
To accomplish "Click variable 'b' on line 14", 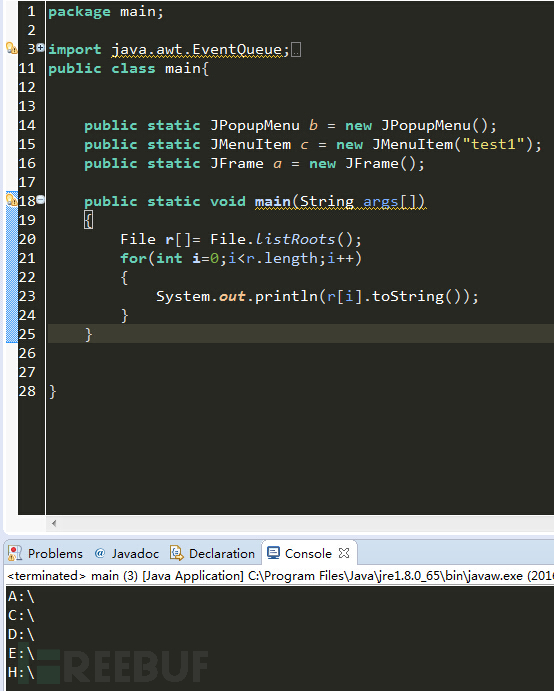I will click(313, 126).
